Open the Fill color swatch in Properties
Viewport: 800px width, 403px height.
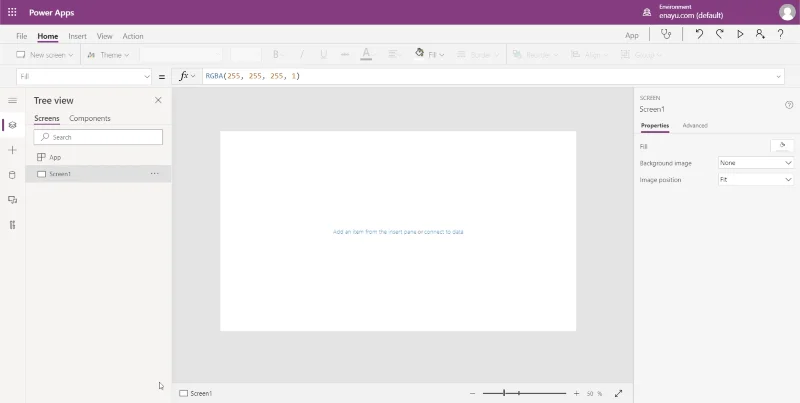click(782, 146)
